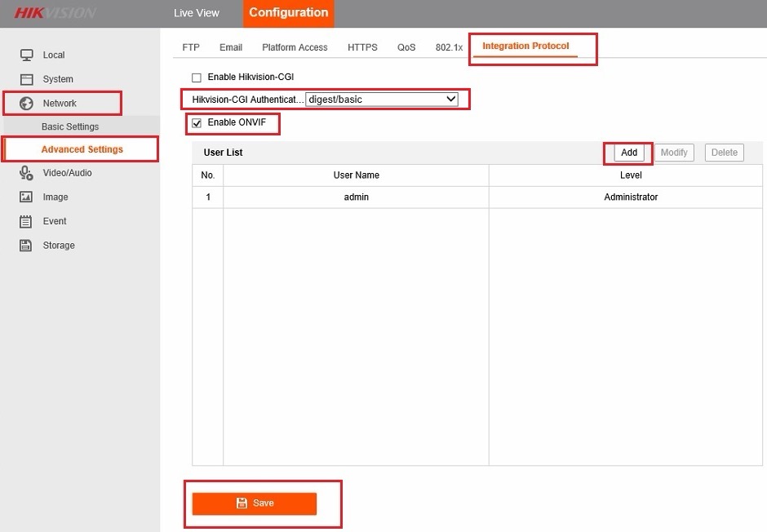Select the admin row in User List

[x=356, y=197]
